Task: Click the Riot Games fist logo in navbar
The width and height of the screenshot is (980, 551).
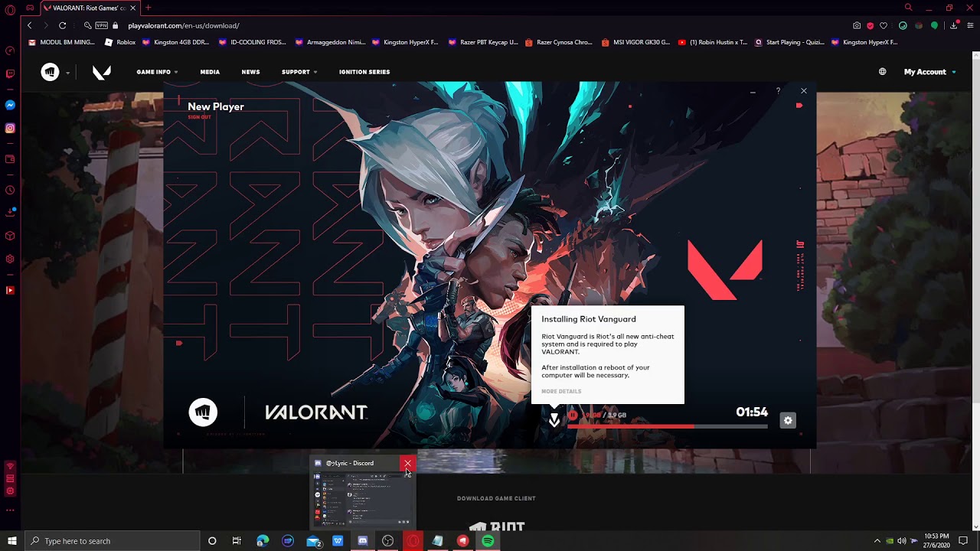Action: (x=50, y=72)
